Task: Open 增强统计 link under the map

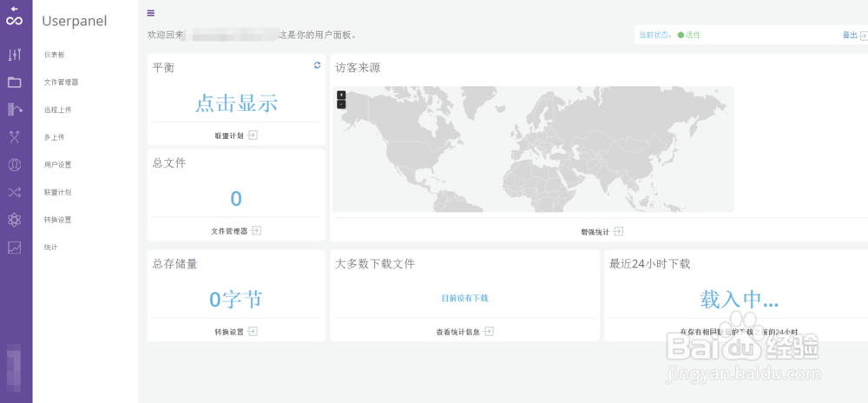Action: (595, 233)
